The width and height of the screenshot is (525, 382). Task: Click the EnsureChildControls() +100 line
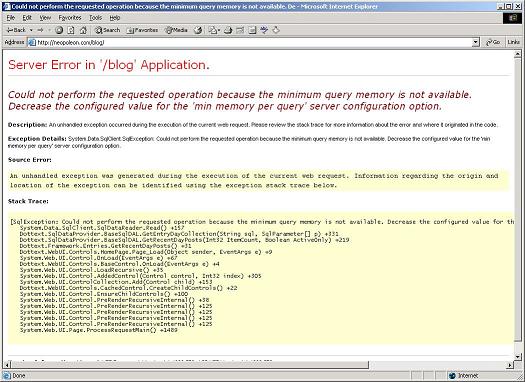click(103, 294)
